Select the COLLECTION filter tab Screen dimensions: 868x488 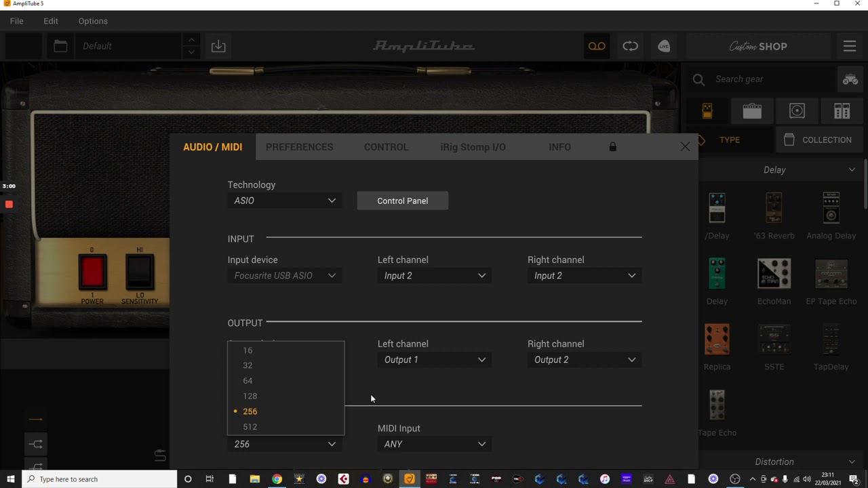819,140
